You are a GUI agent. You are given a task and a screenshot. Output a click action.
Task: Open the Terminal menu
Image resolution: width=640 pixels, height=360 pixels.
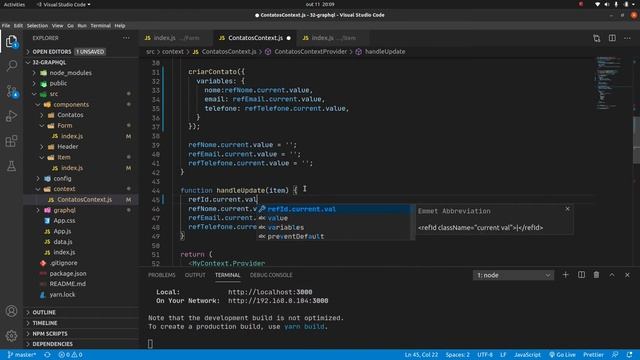[100, 26]
